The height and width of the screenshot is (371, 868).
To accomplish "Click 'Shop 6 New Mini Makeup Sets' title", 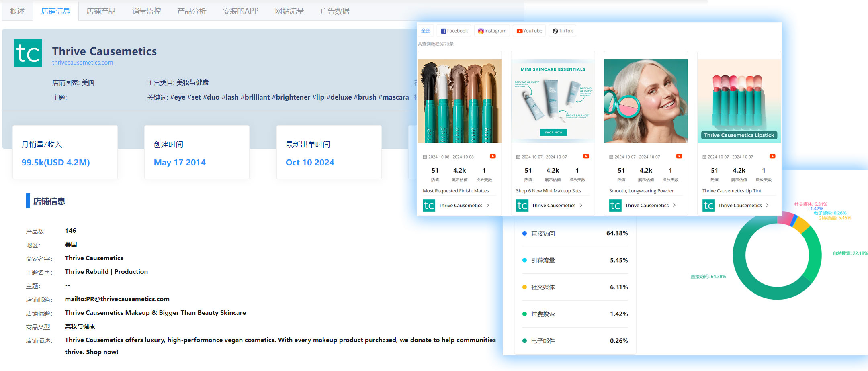I will pyautogui.click(x=549, y=191).
